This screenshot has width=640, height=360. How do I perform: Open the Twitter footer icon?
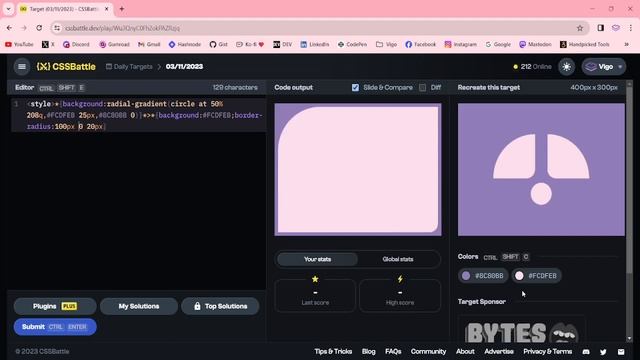pos(603,352)
